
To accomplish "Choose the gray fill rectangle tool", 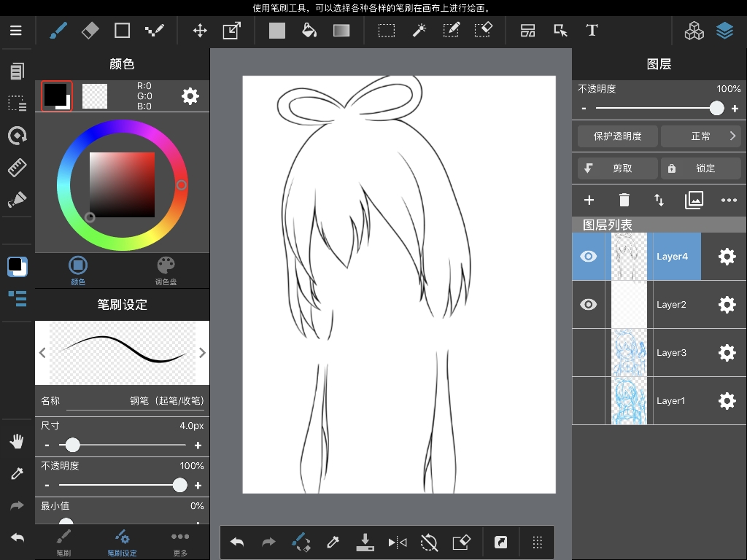I will click(276, 31).
